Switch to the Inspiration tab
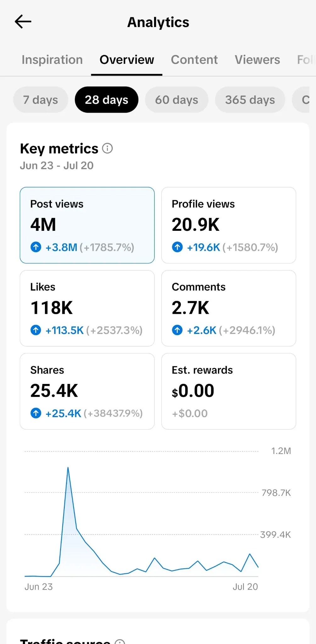Screen dimensions: 316x644 52,60
